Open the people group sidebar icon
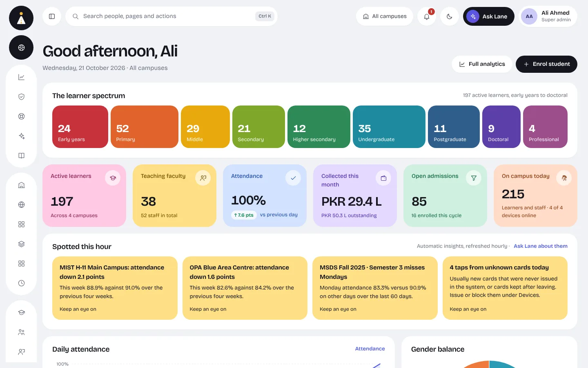This screenshot has height=368, width=588. [x=21, y=332]
